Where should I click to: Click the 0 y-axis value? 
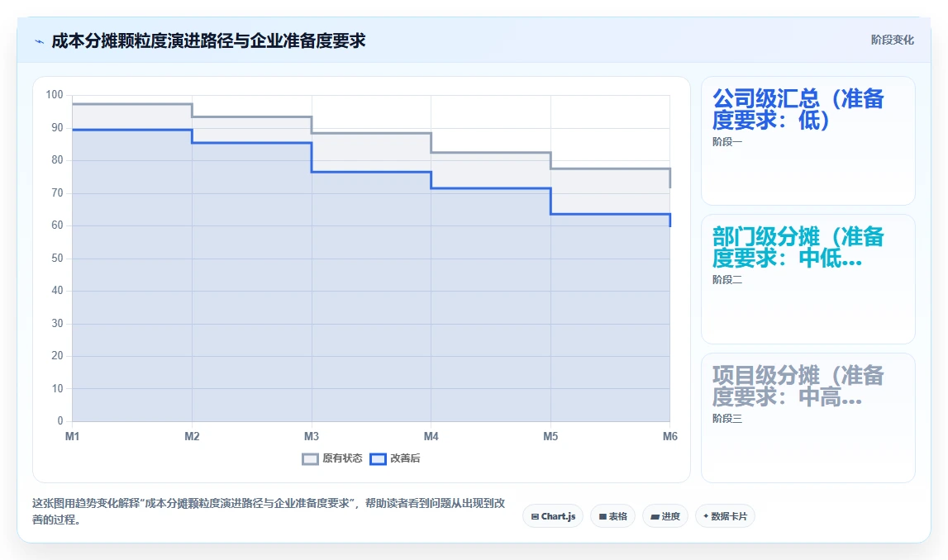point(60,420)
